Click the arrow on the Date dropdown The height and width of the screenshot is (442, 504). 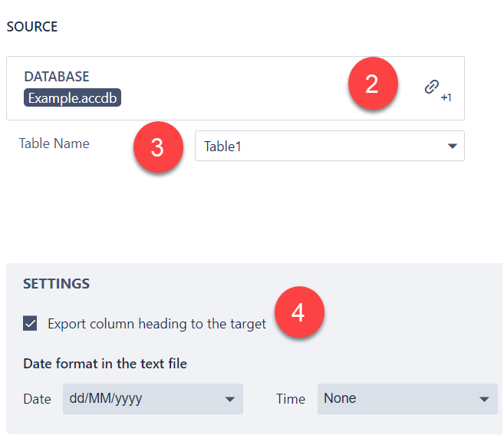tap(229, 399)
